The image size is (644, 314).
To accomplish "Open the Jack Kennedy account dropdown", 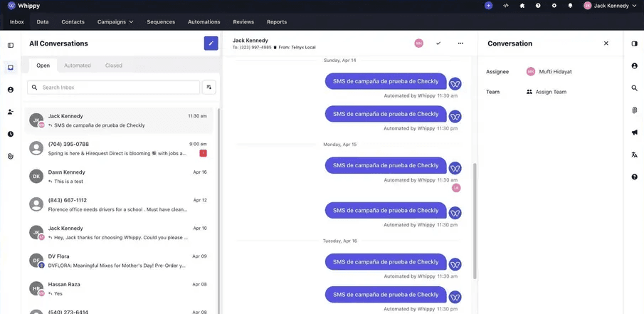I will (x=611, y=6).
